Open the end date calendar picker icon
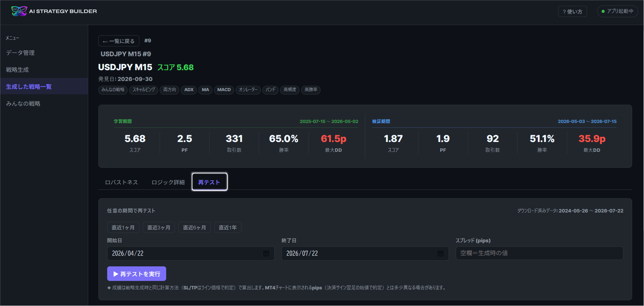 point(441,253)
